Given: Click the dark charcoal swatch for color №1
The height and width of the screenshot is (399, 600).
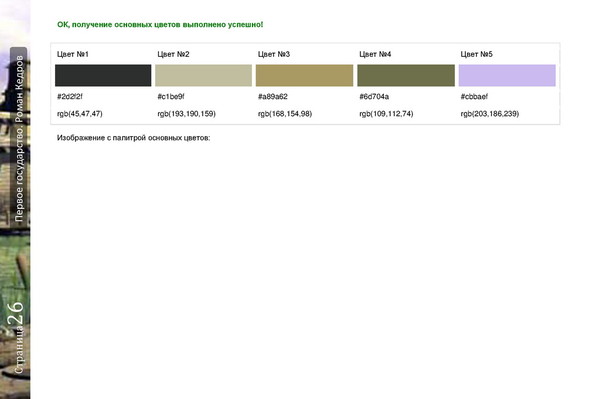Looking at the screenshot, I should (103, 75).
